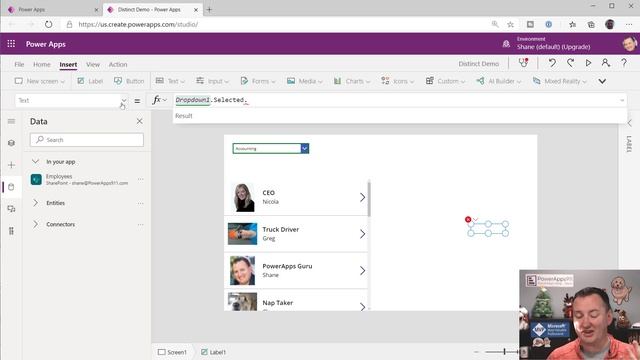Screen dimensions: 640x360
Task: Open the Tree view hamburger icon in left rail
Action: 11,121
